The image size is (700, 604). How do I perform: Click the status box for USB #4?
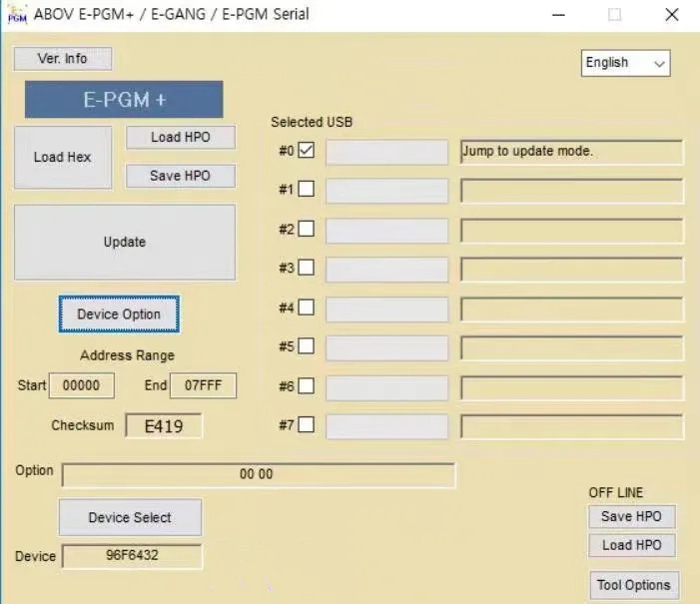point(571,309)
